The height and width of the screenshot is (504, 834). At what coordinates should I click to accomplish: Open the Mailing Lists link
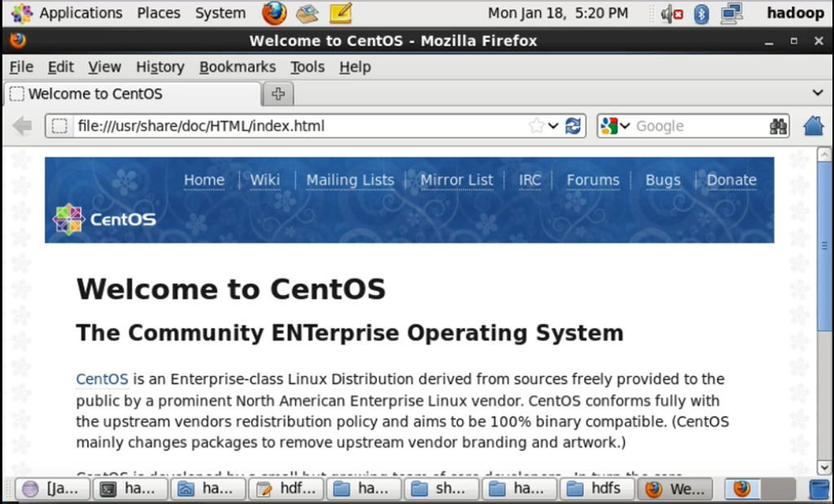pos(350,180)
